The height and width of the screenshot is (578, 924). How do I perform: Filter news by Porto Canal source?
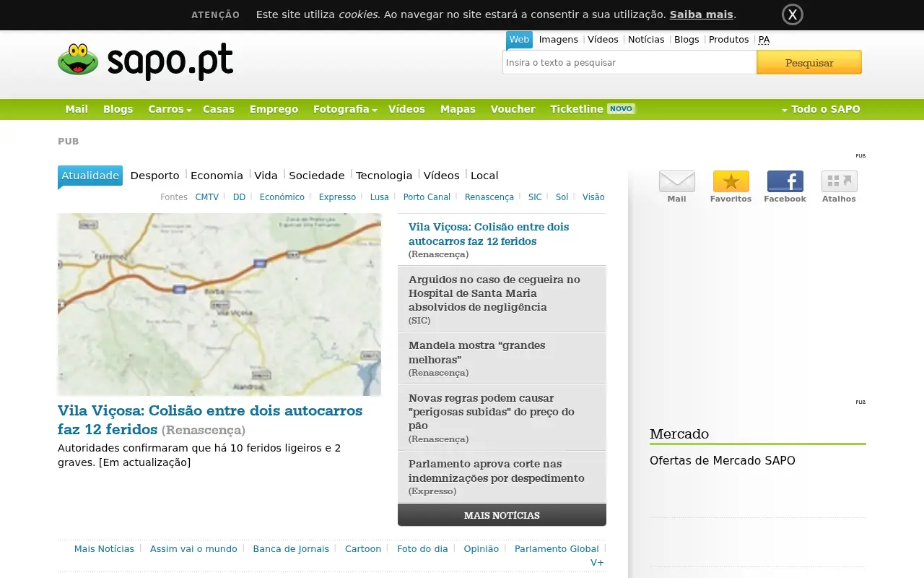(427, 197)
